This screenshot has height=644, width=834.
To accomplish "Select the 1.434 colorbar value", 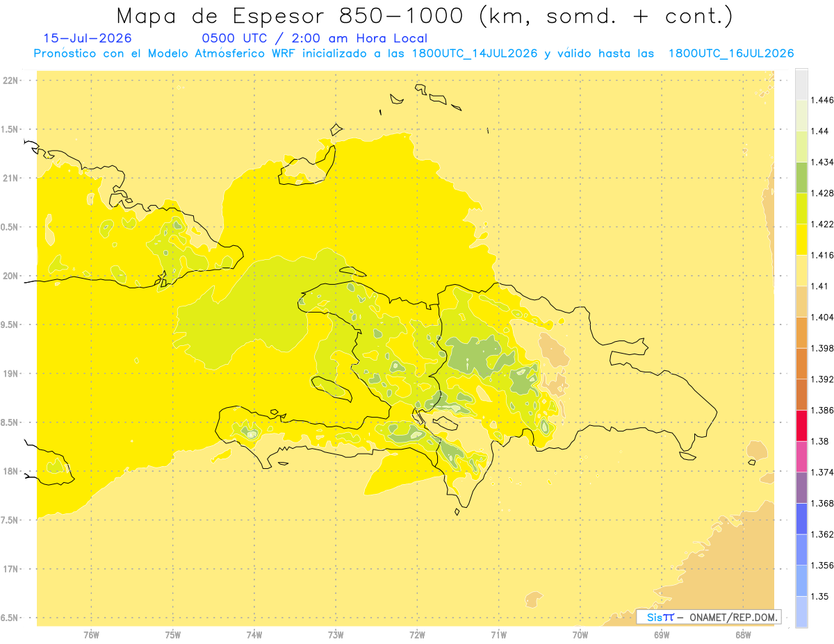I will point(822,162).
